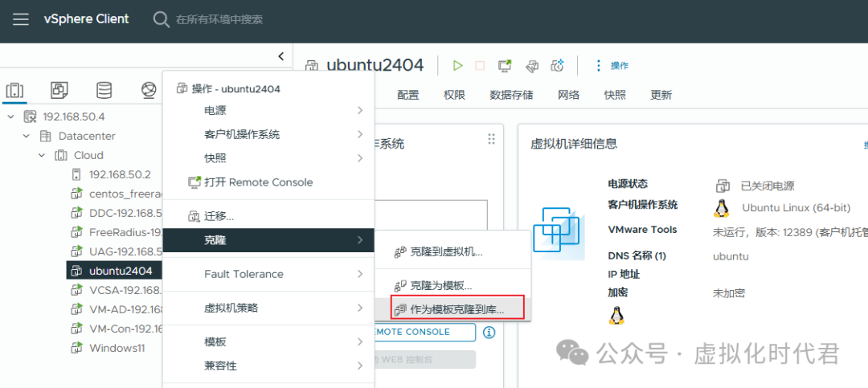Choose 迁移... menu item
Image resolution: width=868 pixels, height=388 pixels.
coord(268,216)
